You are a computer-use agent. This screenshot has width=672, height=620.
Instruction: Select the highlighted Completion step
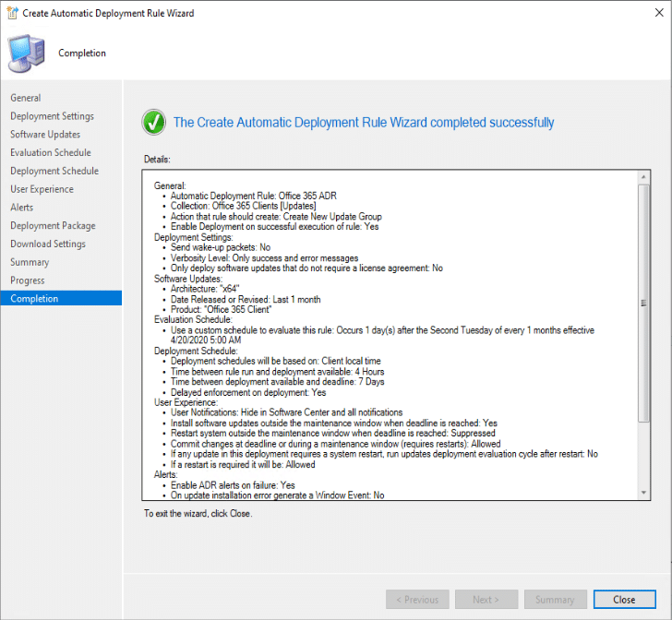coord(34,299)
